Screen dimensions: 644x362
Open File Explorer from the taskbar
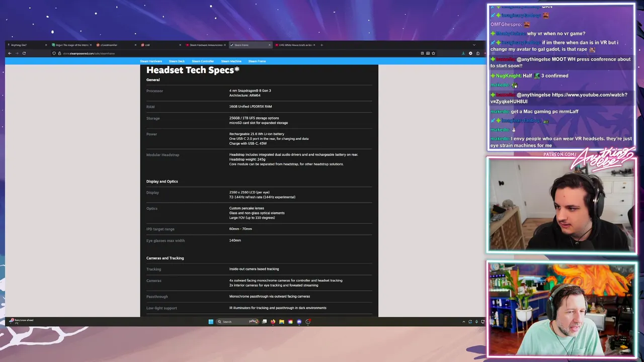282,322
